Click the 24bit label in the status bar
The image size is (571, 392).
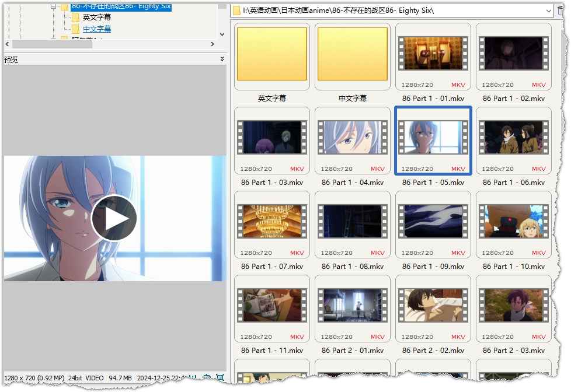pyautogui.click(x=75, y=378)
